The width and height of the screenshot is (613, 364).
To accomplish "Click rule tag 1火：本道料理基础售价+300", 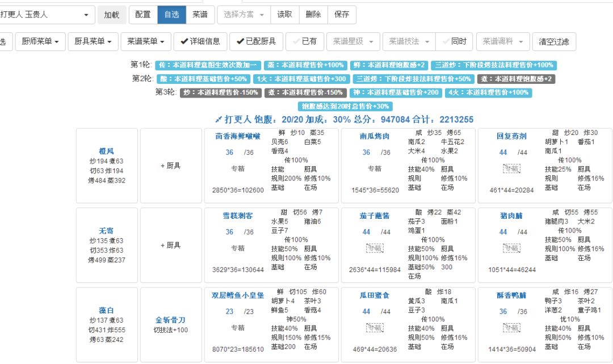I will [x=301, y=79].
